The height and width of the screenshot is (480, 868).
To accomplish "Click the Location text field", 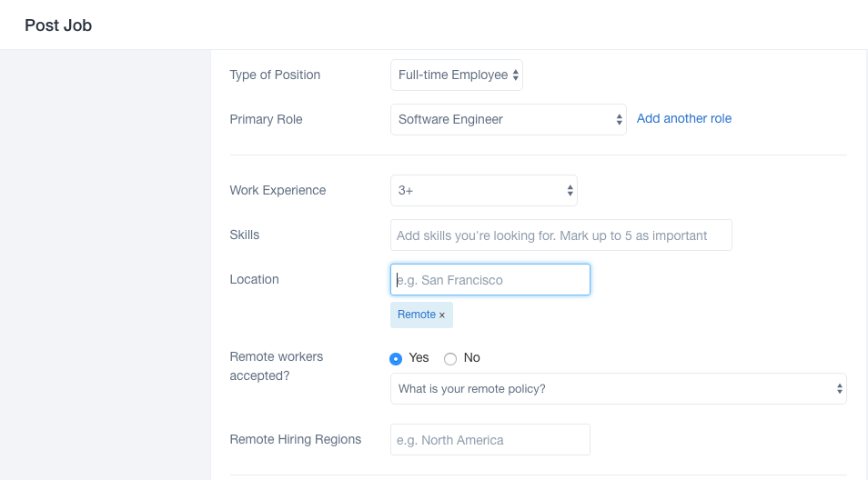I will pyautogui.click(x=490, y=280).
